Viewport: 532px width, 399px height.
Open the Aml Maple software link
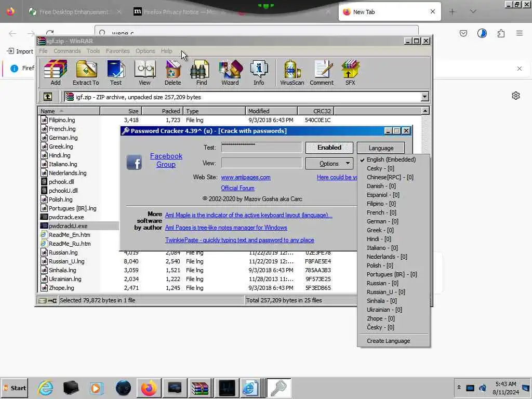point(249,215)
